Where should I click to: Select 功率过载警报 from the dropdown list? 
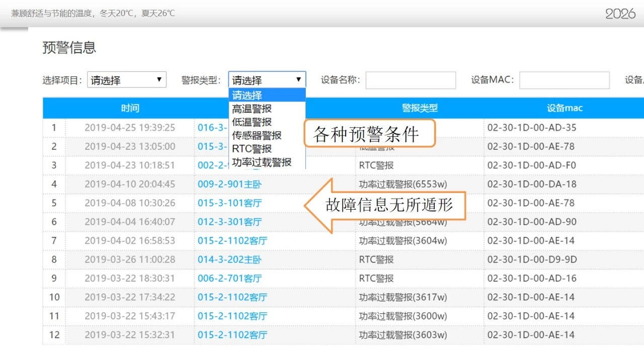(x=262, y=162)
